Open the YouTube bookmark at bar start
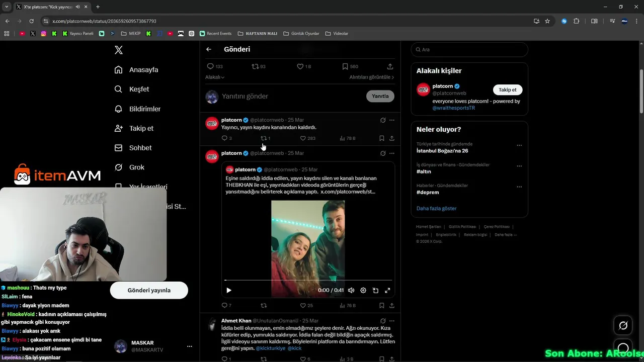Image resolution: width=644 pixels, height=362 pixels. (22, 34)
